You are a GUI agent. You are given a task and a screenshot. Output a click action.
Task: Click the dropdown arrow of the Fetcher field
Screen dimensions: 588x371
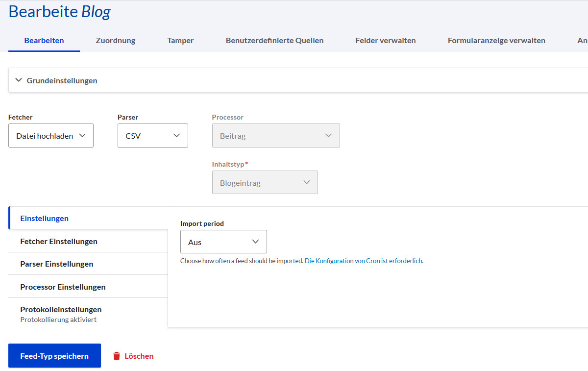click(82, 135)
